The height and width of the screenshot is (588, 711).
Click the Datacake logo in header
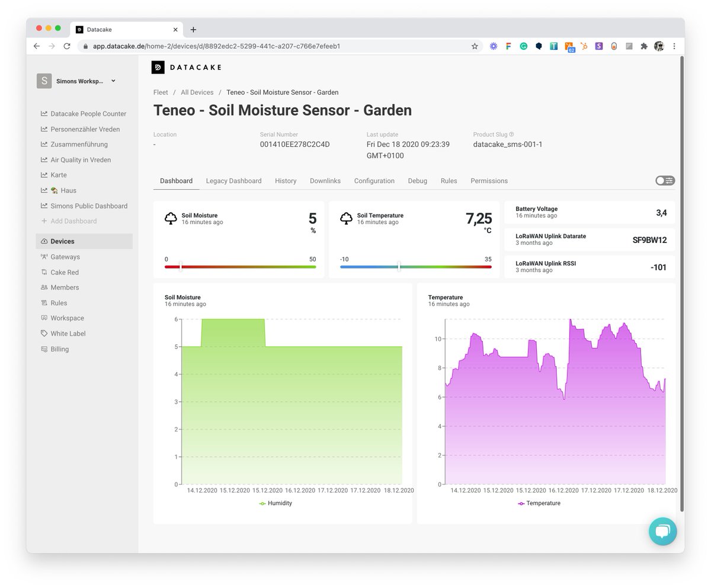tap(187, 68)
